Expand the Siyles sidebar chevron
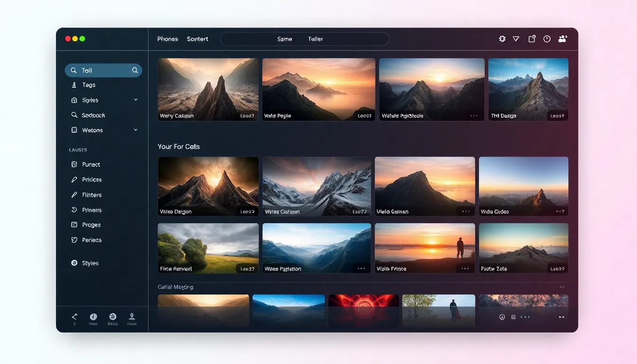The height and width of the screenshot is (364, 637). tap(136, 100)
